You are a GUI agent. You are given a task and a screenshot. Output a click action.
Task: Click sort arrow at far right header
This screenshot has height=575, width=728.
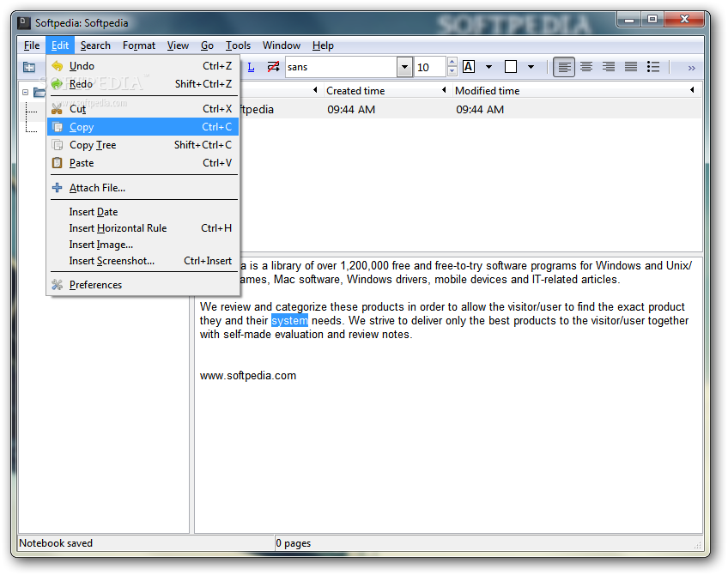click(x=692, y=90)
